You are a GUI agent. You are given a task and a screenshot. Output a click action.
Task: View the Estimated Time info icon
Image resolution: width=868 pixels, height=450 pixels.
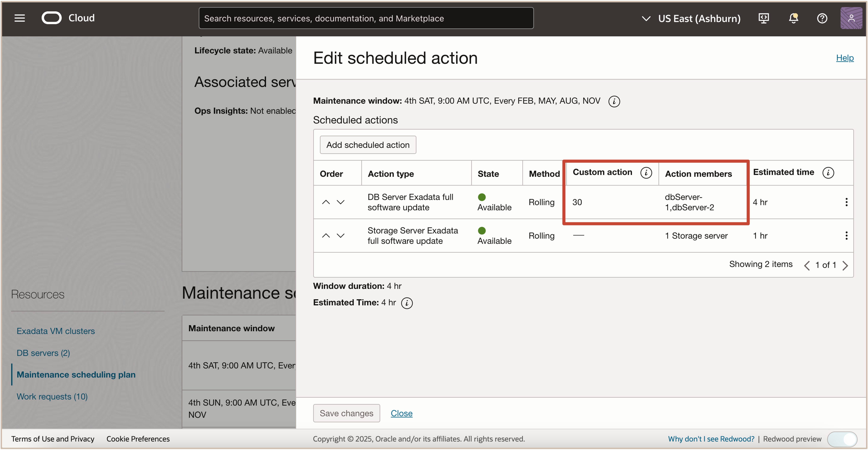pyautogui.click(x=407, y=303)
